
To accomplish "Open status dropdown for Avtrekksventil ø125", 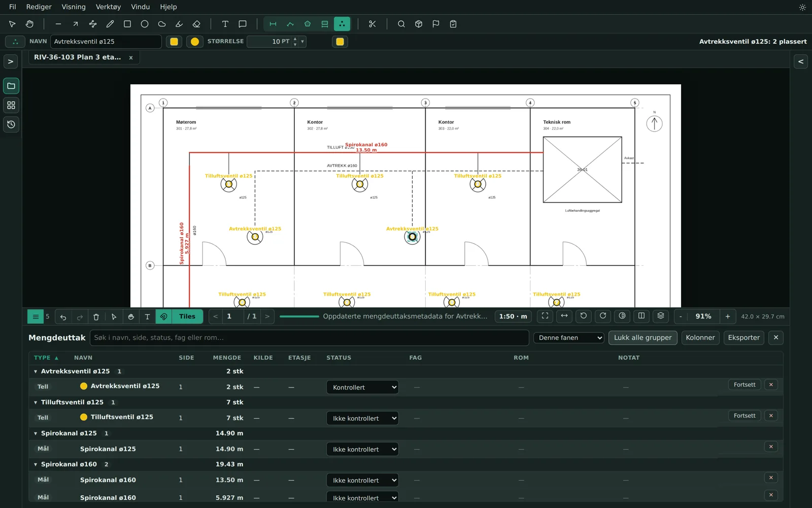I will [362, 387].
